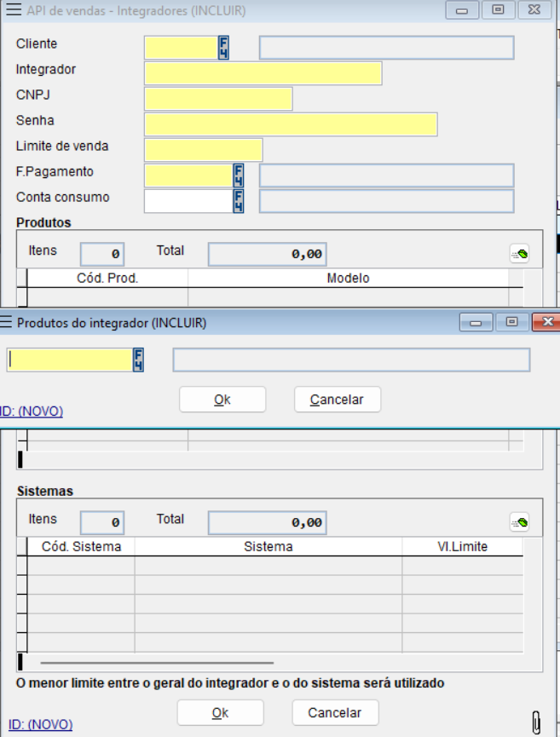
Task: Click the Senha input field
Action: [x=291, y=124]
